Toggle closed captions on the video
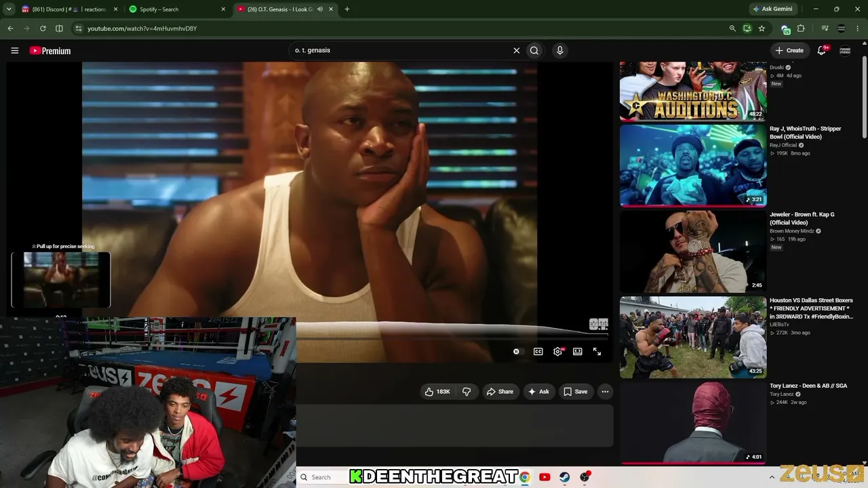The width and height of the screenshot is (868, 488). [538, 352]
